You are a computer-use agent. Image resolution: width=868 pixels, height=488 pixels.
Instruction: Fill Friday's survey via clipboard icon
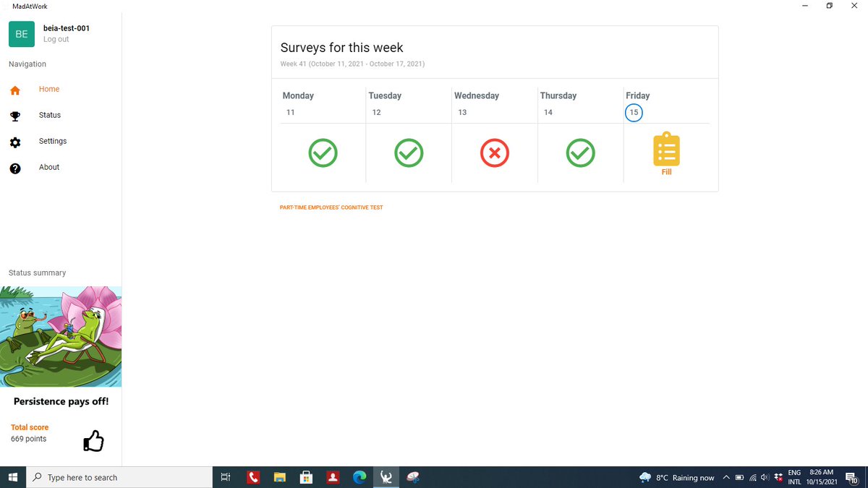[x=666, y=149]
